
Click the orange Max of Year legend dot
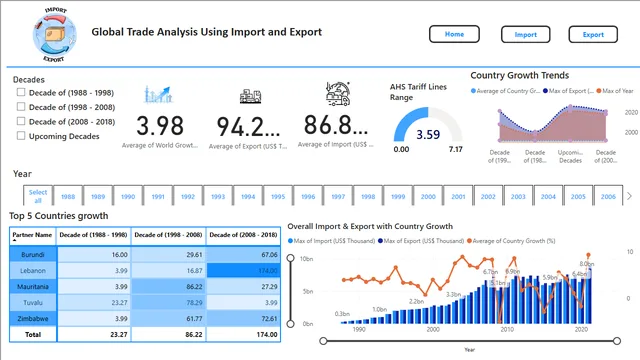pos(599,91)
